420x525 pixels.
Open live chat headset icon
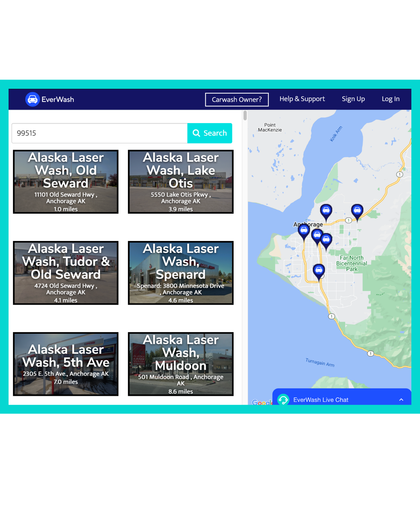(283, 400)
